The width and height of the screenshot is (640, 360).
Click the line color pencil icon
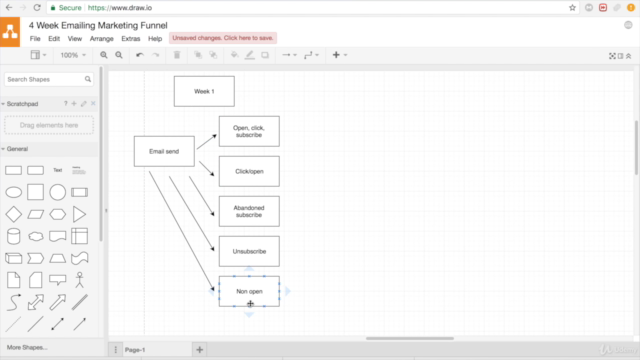[249, 55]
